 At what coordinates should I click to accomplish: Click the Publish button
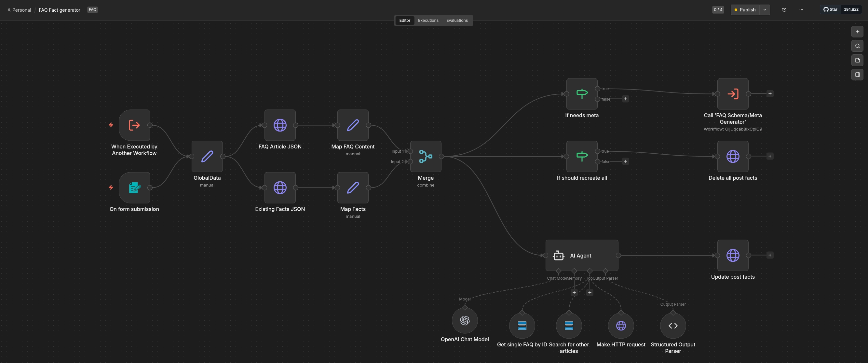745,10
